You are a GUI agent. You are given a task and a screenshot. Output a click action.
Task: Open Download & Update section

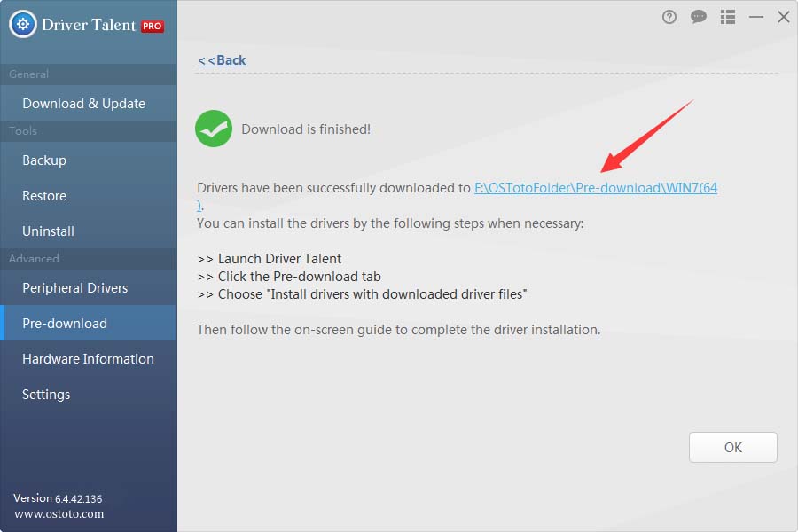(89, 104)
